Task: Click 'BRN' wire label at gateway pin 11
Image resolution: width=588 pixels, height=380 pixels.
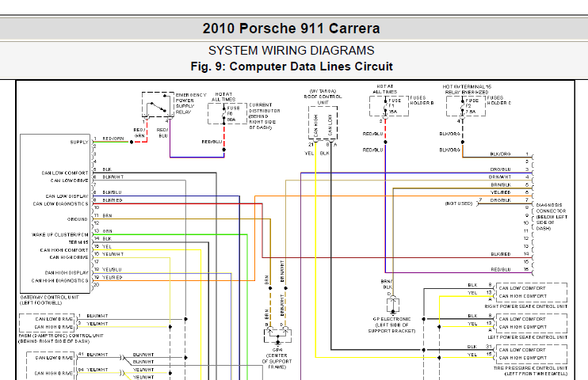Action: [x=107, y=216]
